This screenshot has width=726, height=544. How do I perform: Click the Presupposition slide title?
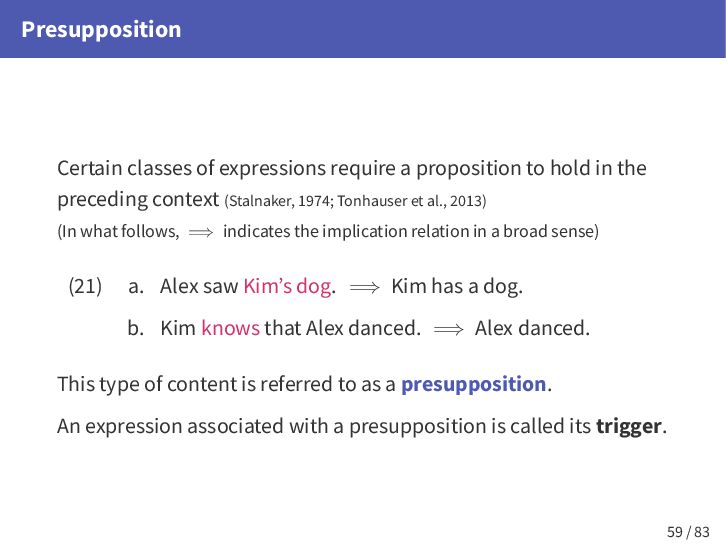point(101,29)
